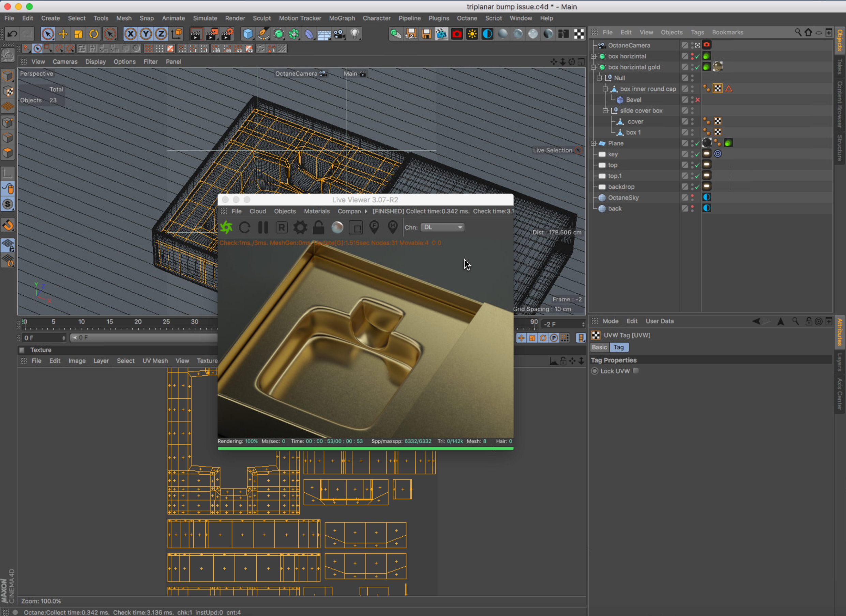The width and height of the screenshot is (846, 616).
Task: Click the Undo arrow icon
Action: point(12,34)
